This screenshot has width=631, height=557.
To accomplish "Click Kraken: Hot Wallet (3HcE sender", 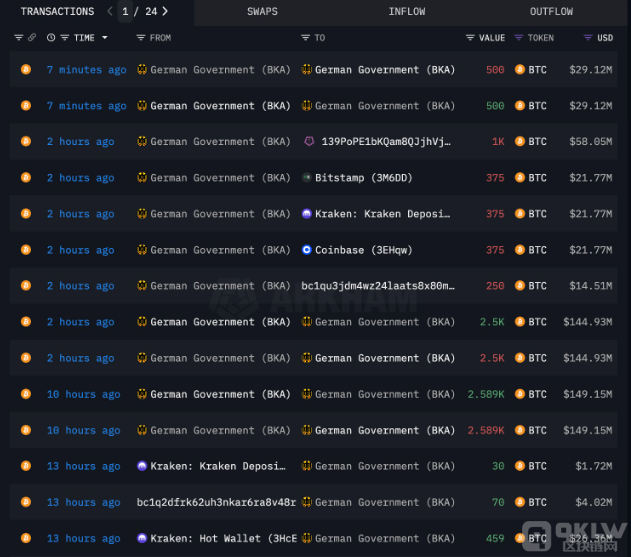I will pos(223,538).
